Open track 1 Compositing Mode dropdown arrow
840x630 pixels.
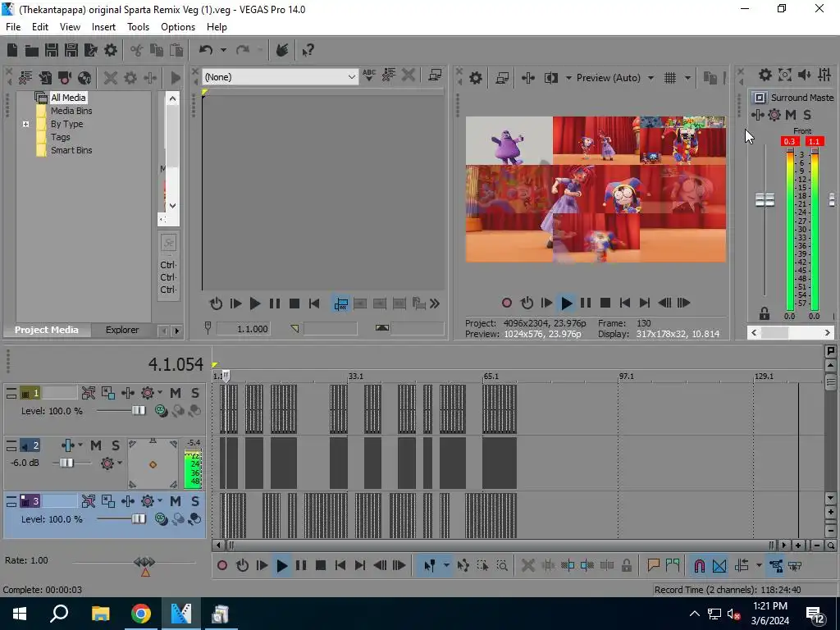click(160, 393)
